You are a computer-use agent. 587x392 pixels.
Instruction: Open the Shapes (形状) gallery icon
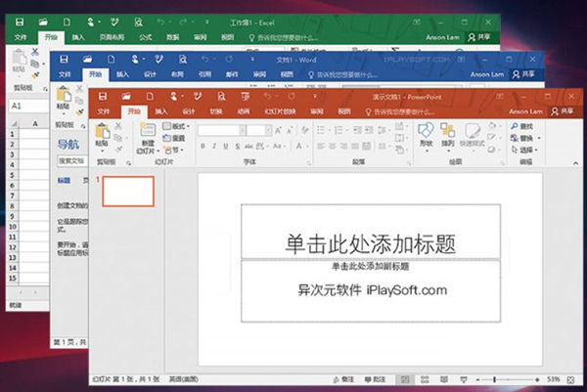(426, 131)
